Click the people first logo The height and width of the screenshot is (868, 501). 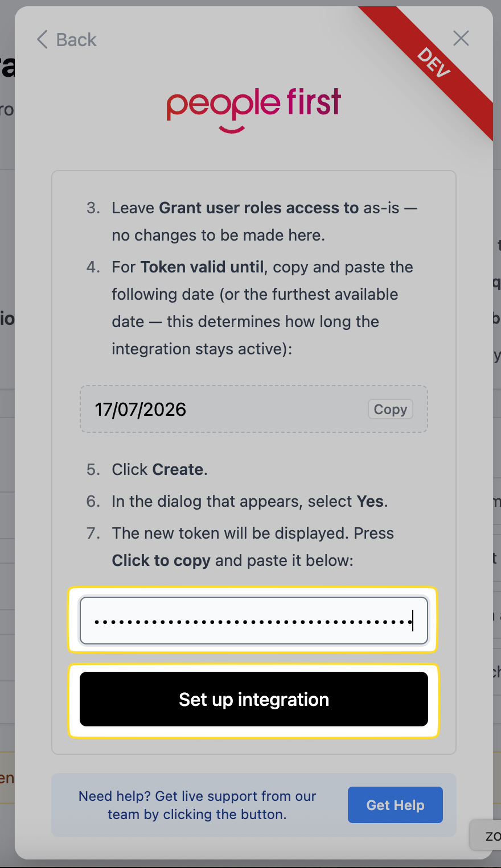254,104
